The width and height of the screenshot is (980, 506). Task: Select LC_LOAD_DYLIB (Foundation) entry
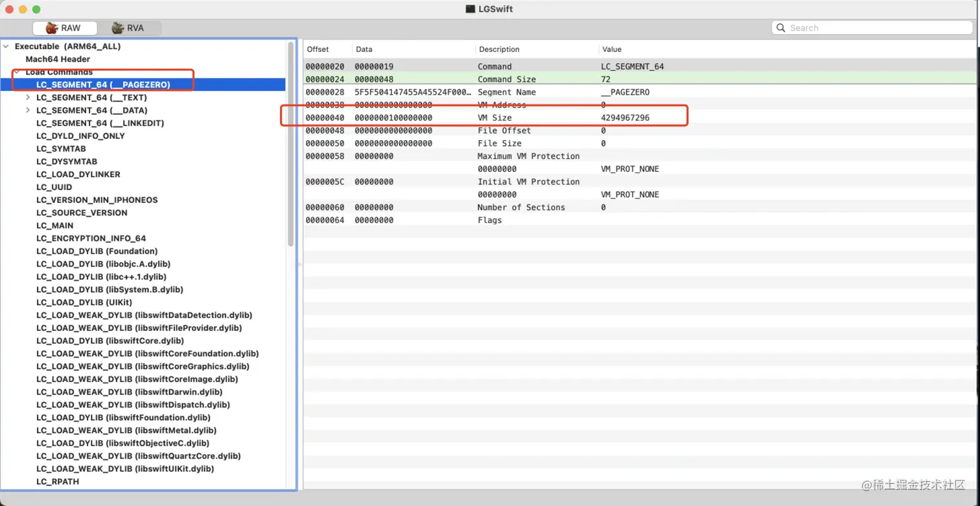(x=97, y=251)
